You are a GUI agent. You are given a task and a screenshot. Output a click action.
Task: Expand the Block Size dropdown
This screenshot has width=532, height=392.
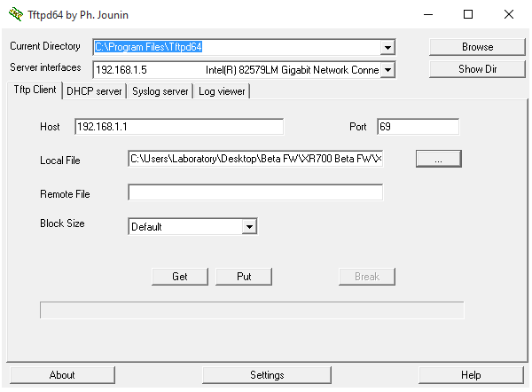point(249,227)
